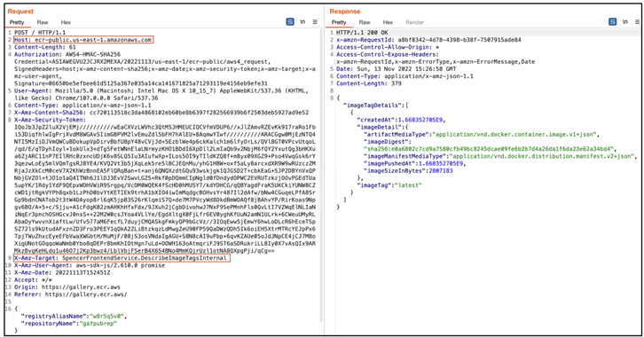Click the imageDigest sha256 value in response
644x337 pixels.
point(489,149)
